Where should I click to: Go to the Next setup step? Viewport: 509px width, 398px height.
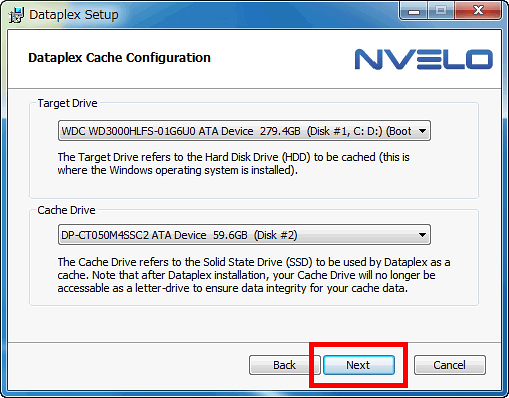click(359, 365)
